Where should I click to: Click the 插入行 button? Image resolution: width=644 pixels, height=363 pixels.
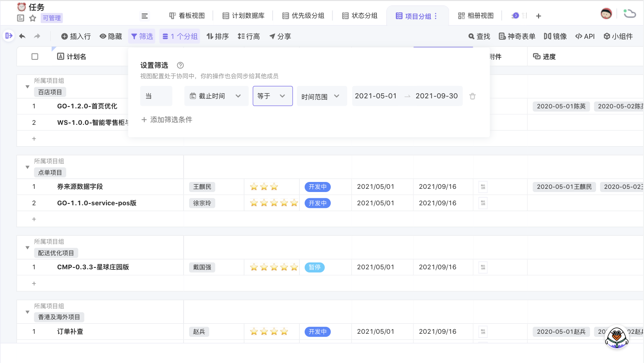coord(76,36)
